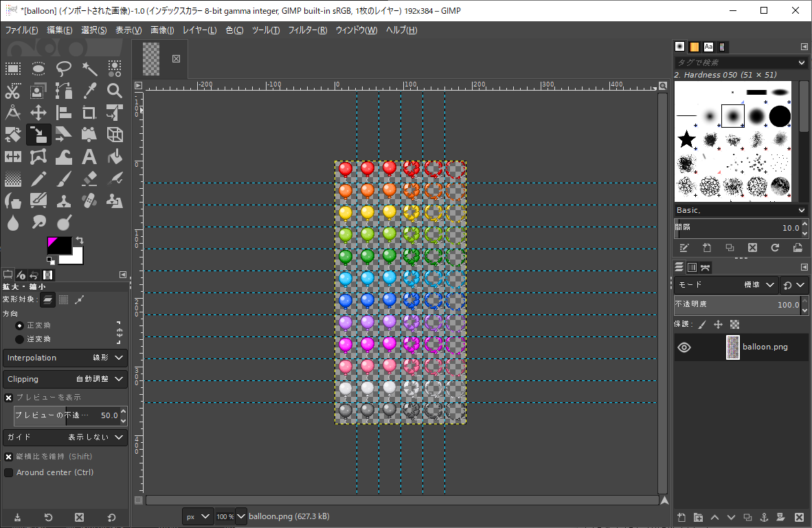812x528 pixels.
Task: Select the Zoom magnifier tool
Action: [115, 91]
